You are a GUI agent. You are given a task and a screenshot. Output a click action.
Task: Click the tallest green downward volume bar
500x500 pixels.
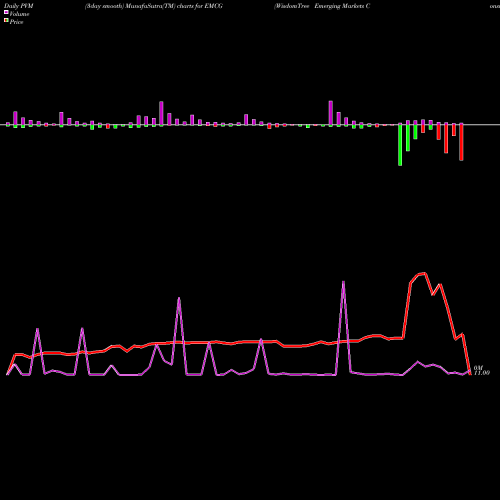400,145
